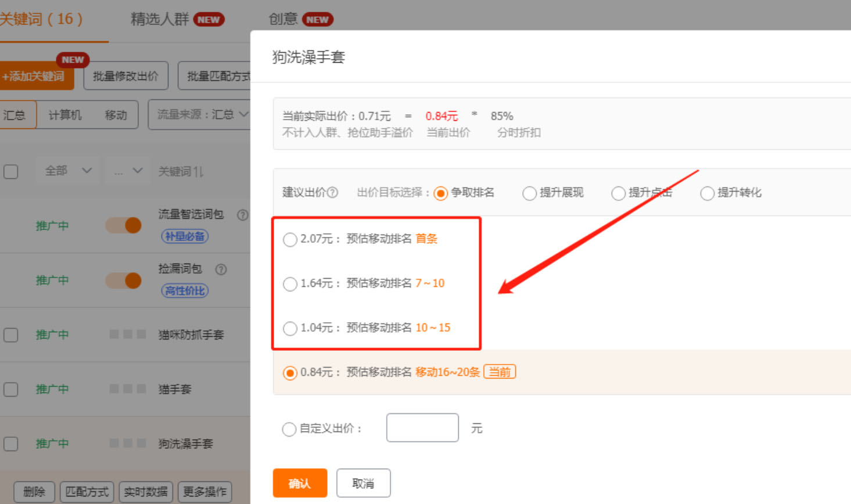Click 批量修改出价 button
Screen dimensions: 851x504
pos(126,76)
